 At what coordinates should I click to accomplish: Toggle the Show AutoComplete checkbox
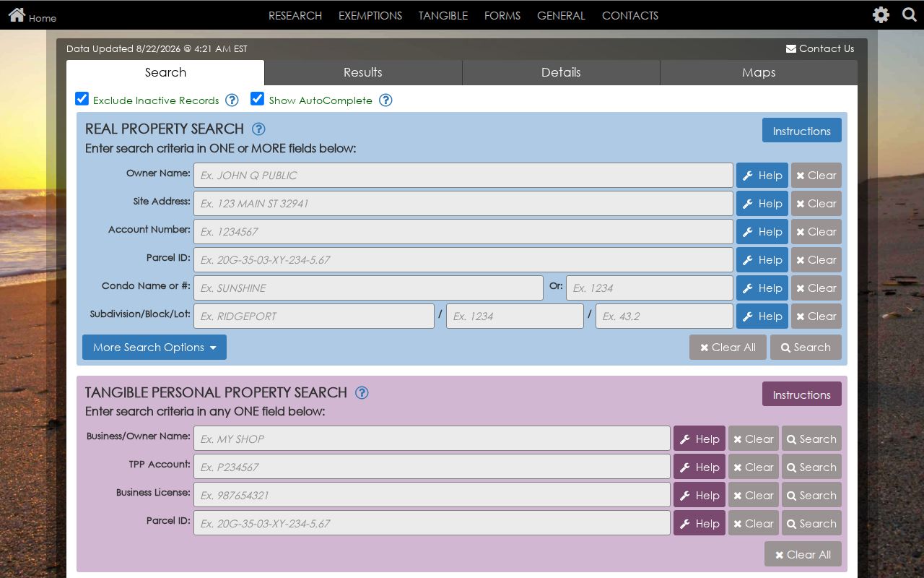[x=258, y=99]
